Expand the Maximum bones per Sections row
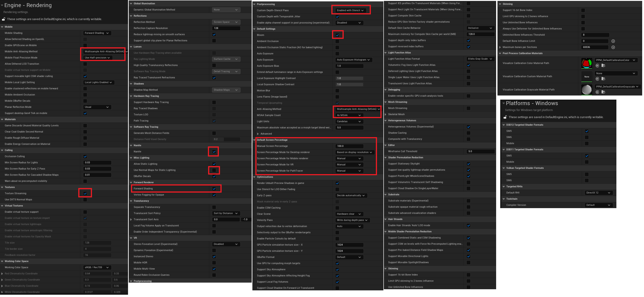 [x=500, y=47]
